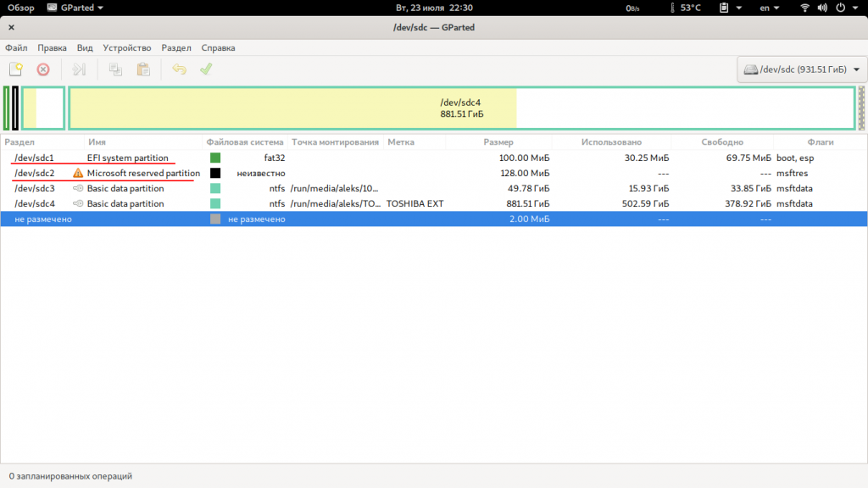
Task: Select the не размечено unallocated row
Action: [x=434, y=219]
